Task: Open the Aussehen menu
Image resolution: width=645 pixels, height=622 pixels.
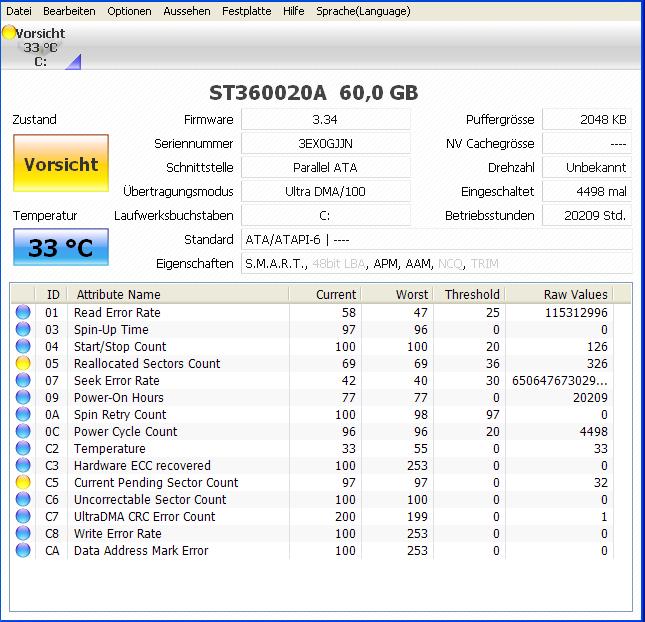Action: (x=187, y=11)
